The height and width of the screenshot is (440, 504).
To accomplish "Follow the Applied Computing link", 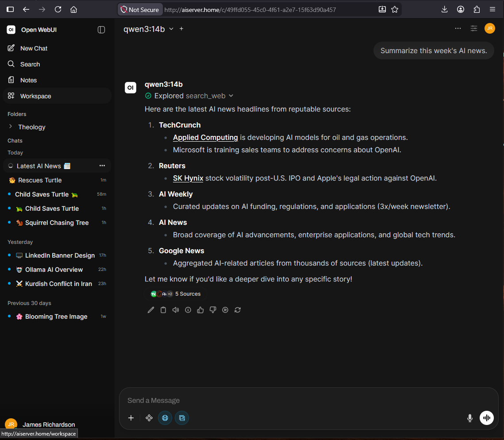I will pyautogui.click(x=205, y=137).
